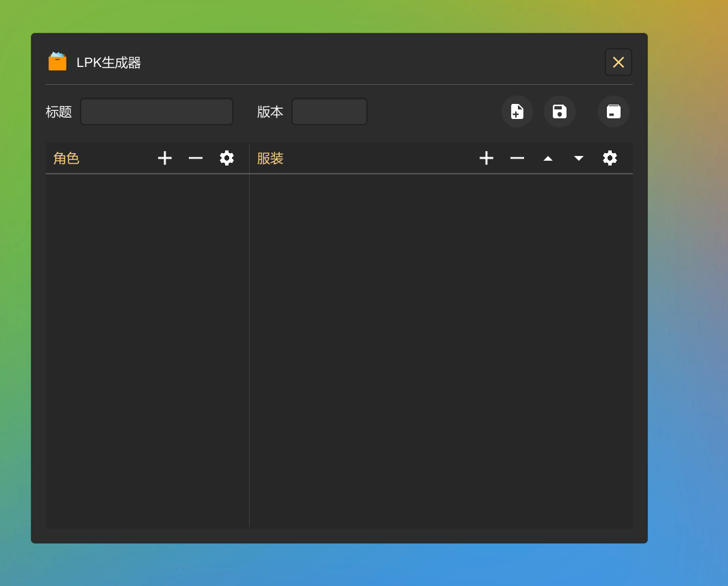Create a new file with the document-plus icon

[517, 111]
